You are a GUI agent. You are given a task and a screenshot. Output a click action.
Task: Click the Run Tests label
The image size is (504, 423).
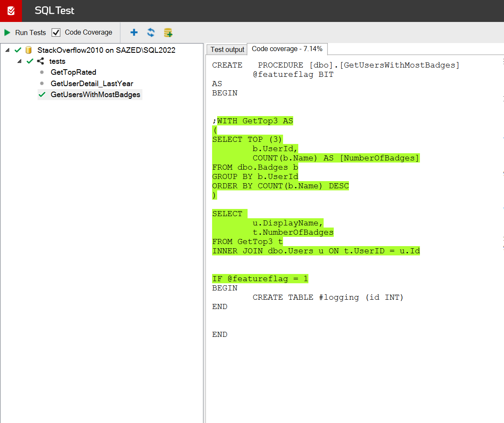tap(30, 33)
